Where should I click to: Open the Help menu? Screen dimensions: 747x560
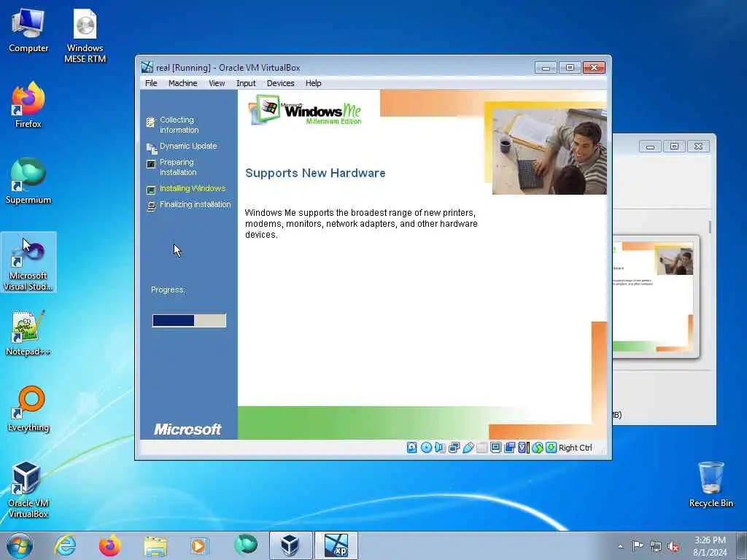pos(314,83)
